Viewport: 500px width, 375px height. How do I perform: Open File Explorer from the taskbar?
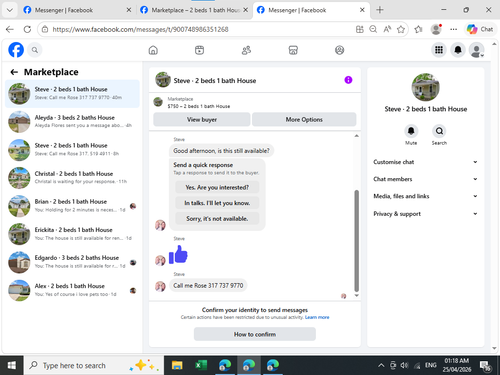[177, 366]
